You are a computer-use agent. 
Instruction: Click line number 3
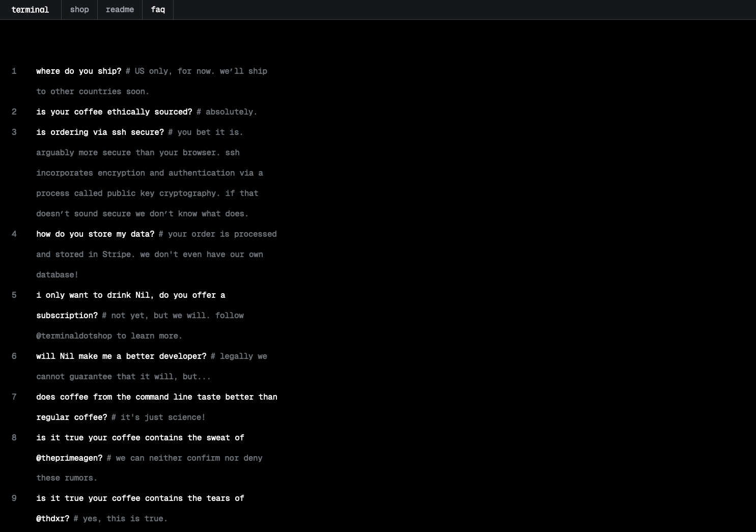coord(14,132)
